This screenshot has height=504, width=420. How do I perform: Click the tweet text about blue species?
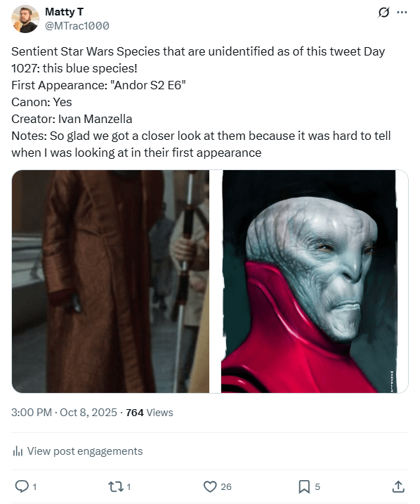click(x=201, y=102)
